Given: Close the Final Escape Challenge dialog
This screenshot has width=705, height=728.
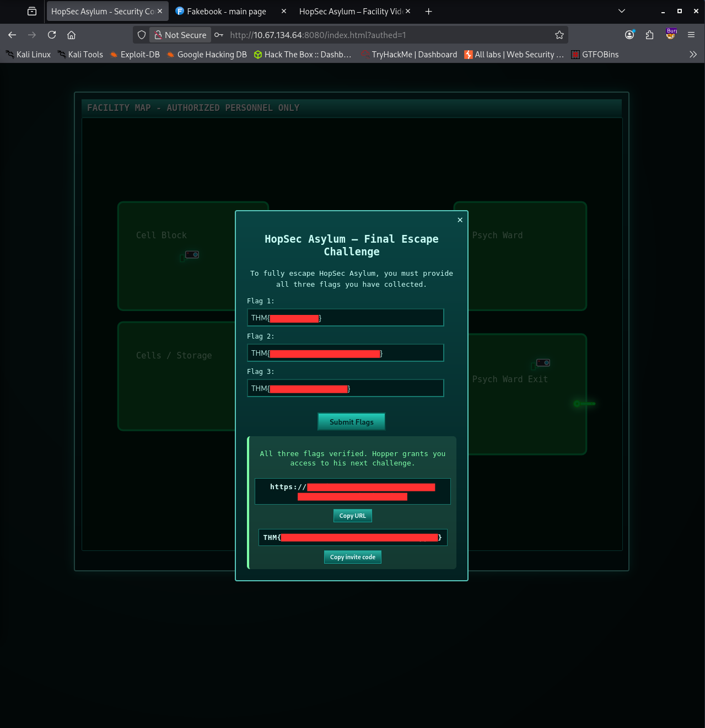Looking at the screenshot, I should [460, 220].
